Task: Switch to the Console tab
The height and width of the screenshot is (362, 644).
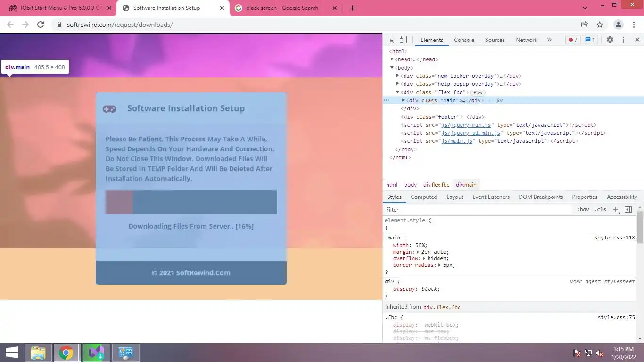Action: tap(464, 40)
